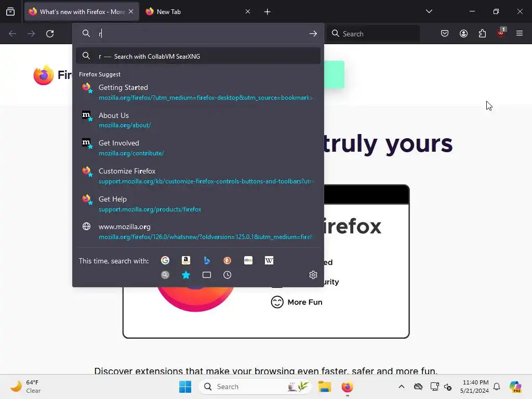The height and width of the screenshot is (399, 532).
Task: Search this time with eBay
Action: [x=248, y=260]
